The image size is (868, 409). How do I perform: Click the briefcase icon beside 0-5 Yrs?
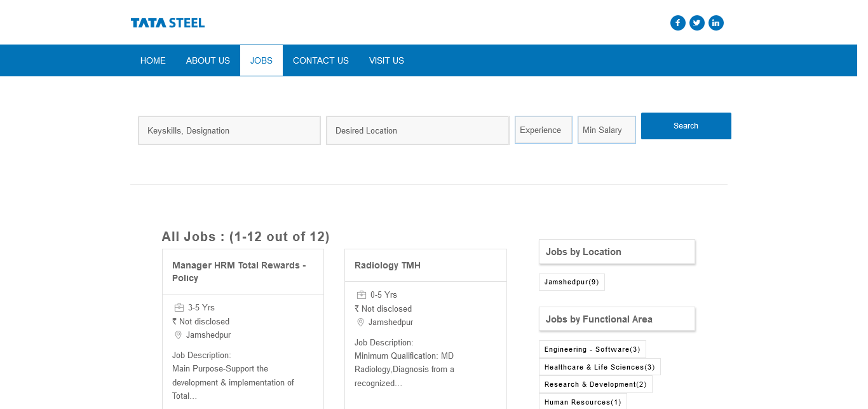pyautogui.click(x=362, y=295)
